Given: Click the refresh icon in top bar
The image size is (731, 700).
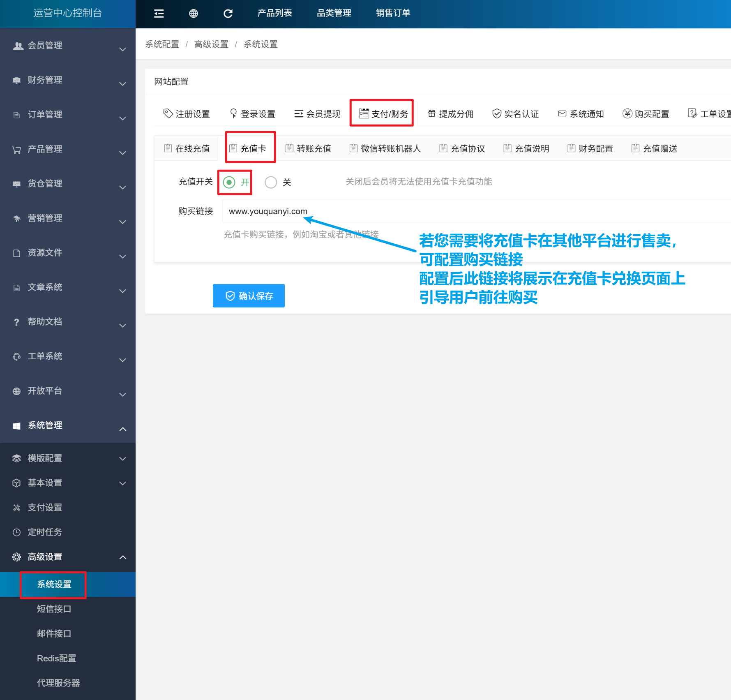Looking at the screenshot, I should (228, 14).
